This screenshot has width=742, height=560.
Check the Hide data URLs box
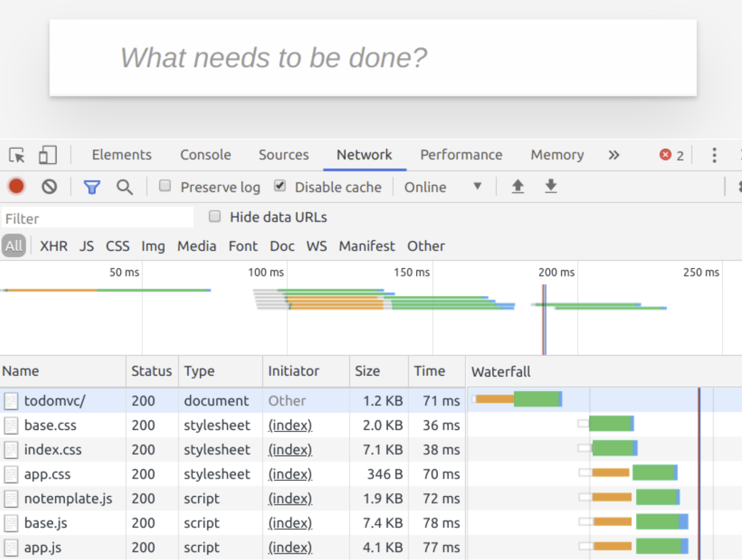click(215, 216)
